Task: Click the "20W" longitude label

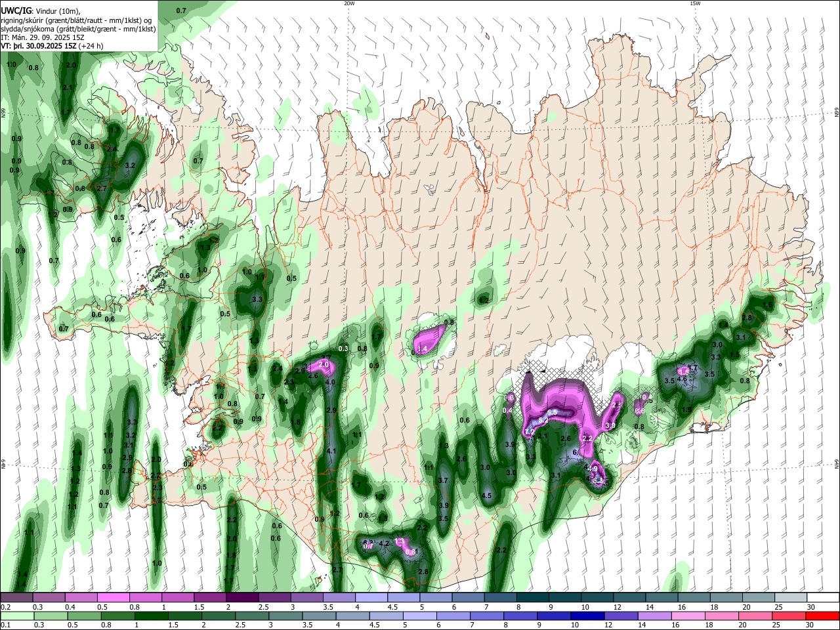Action: [349, 3]
